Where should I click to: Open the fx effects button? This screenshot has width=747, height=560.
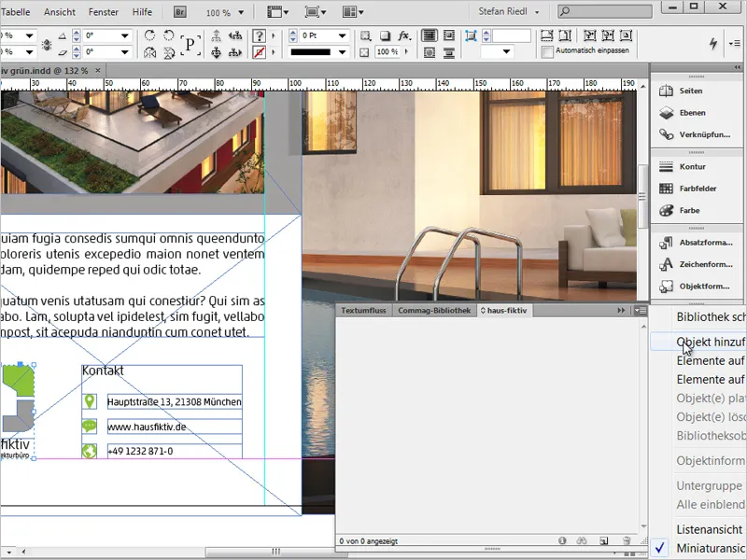[404, 35]
